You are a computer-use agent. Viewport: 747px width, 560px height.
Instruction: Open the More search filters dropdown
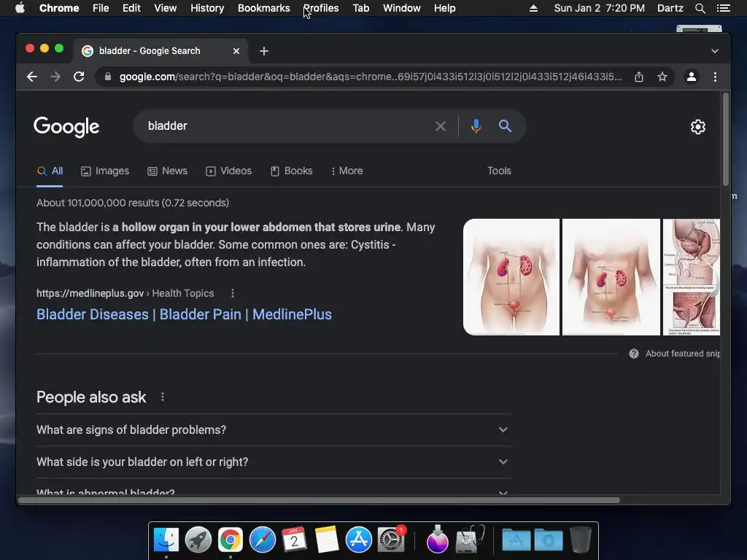(347, 171)
